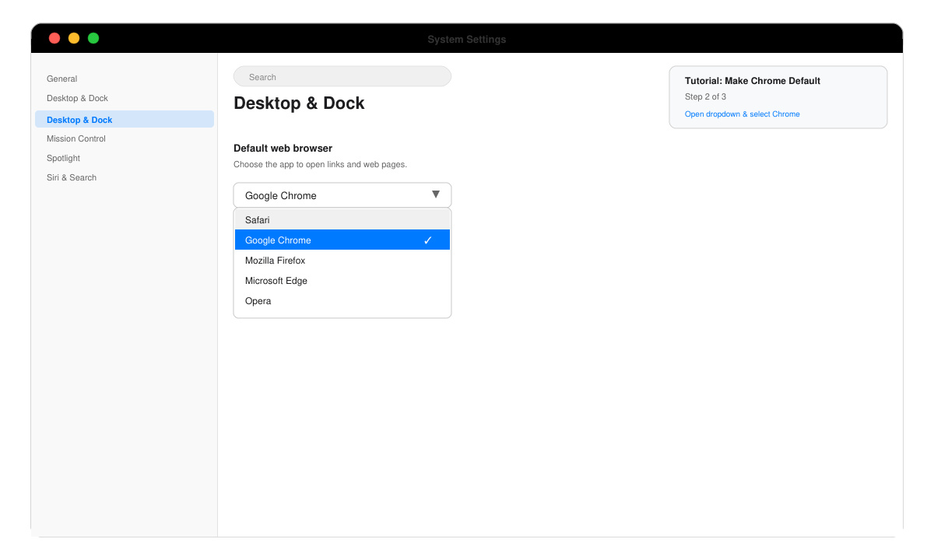Image resolution: width=934 pixels, height=560 pixels.
Task: Select Microsoft Edge option
Action: coord(342,281)
